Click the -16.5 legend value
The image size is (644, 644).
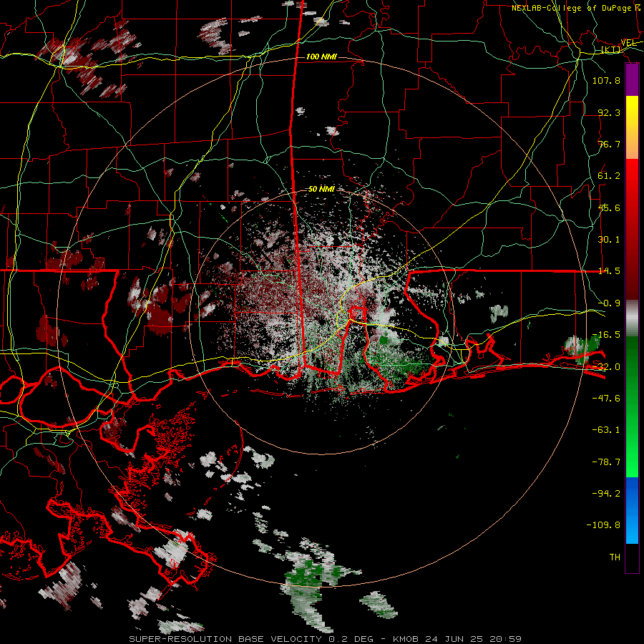(606, 335)
